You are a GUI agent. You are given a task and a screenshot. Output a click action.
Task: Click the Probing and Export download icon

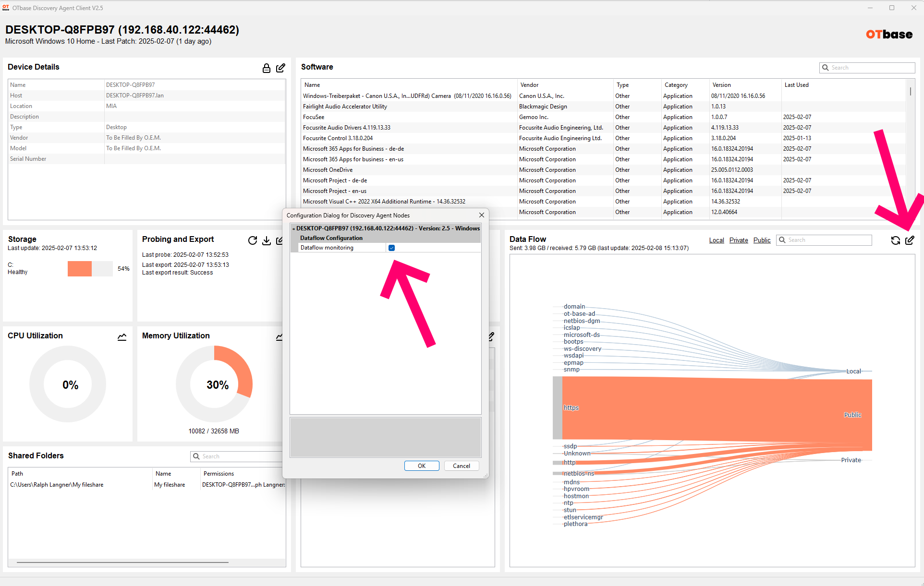(x=267, y=240)
